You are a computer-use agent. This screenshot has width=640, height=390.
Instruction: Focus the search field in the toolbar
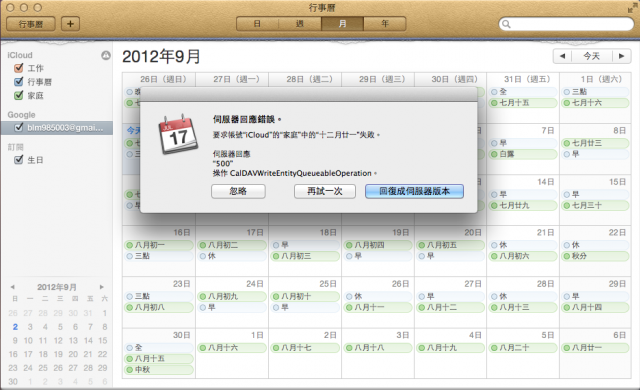(566, 24)
